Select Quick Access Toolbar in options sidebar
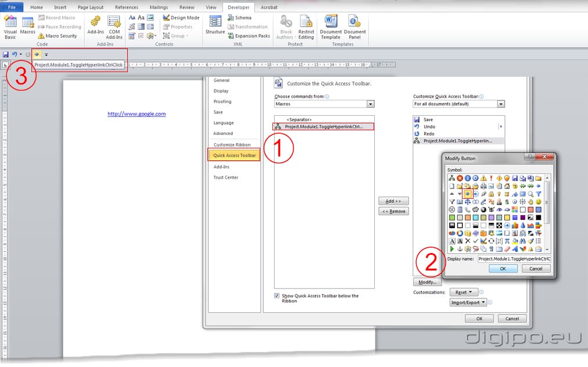588x367 pixels. click(234, 155)
